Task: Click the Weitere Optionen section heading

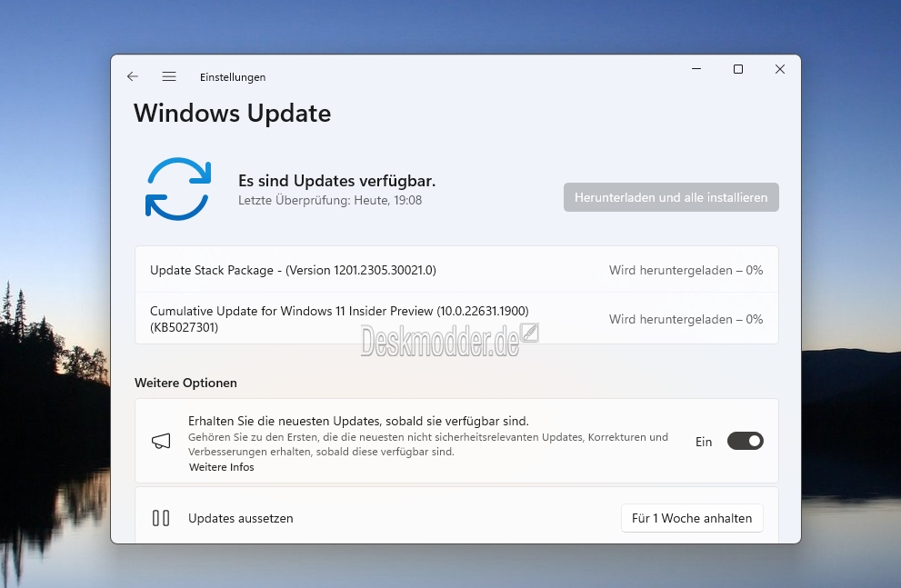Action: coord(185,383)
